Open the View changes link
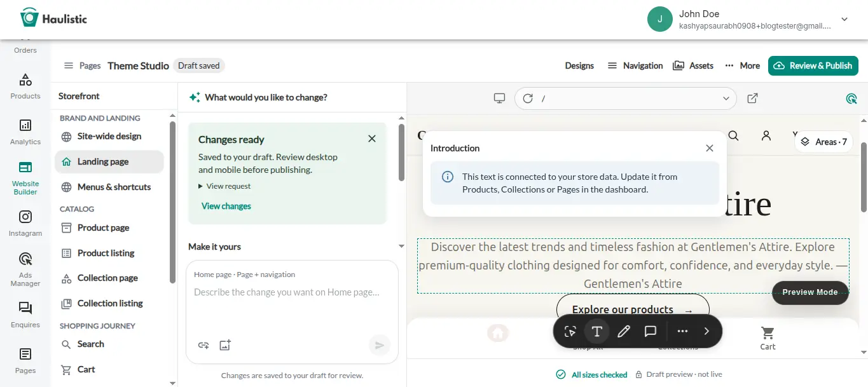 click(x=226, y=206)
